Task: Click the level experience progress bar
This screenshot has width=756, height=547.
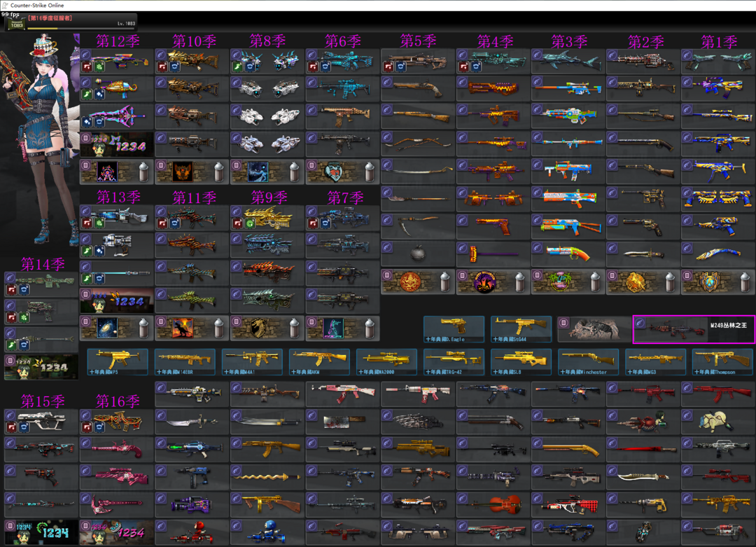Action: coord(81,29)
